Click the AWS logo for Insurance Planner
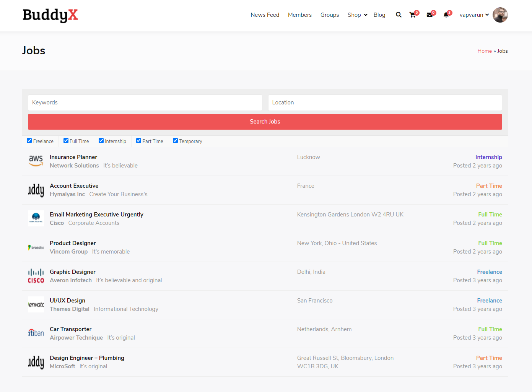Image resolution: width=532 pixels, height=392 pixels. coord(36,161)
